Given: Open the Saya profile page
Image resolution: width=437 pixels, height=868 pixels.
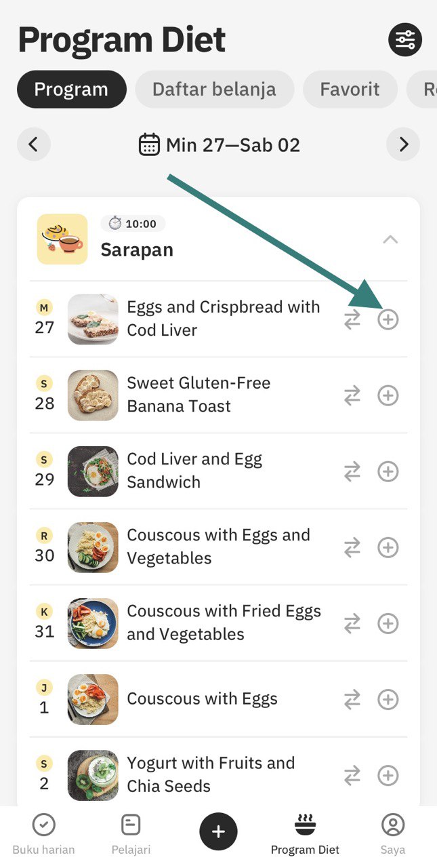Looking at the screenshot, I should pos(392,834).
